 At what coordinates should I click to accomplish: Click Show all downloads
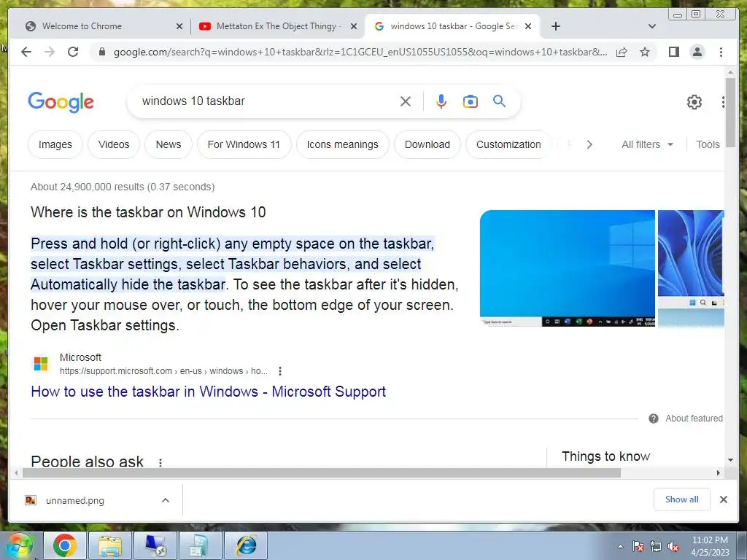[682, 499]
